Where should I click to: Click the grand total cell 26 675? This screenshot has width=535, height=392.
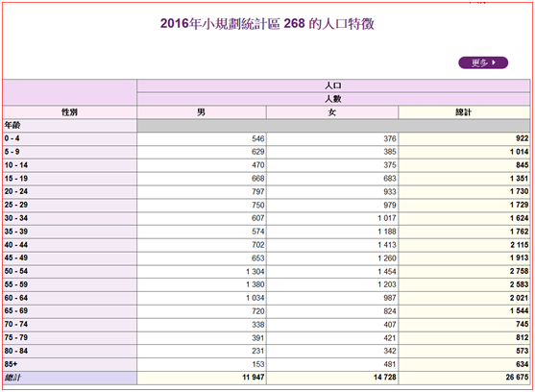(464, 378)
